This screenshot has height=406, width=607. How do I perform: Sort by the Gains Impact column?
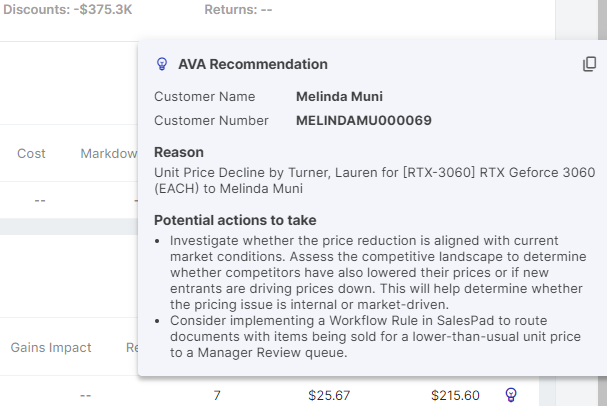(51, 348)
